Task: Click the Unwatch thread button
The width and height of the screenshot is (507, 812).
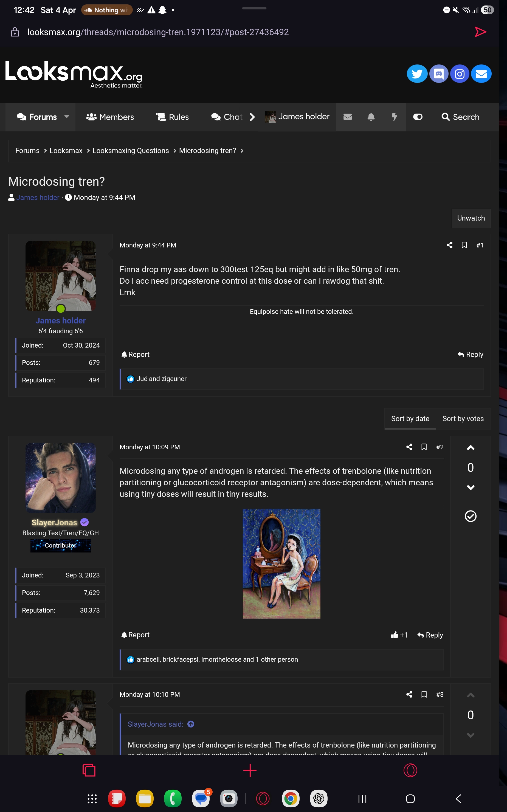Action: tap(471, 218)
